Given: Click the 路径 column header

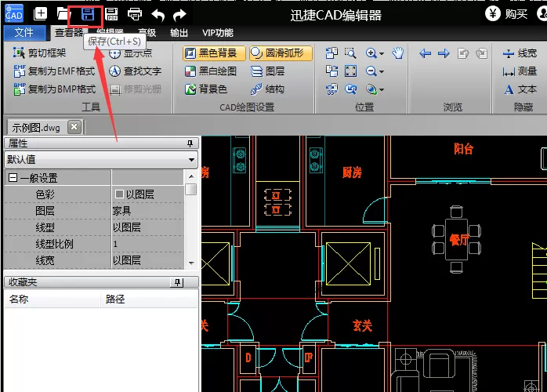Looking at the screenshot, I should tap(150, 299).
